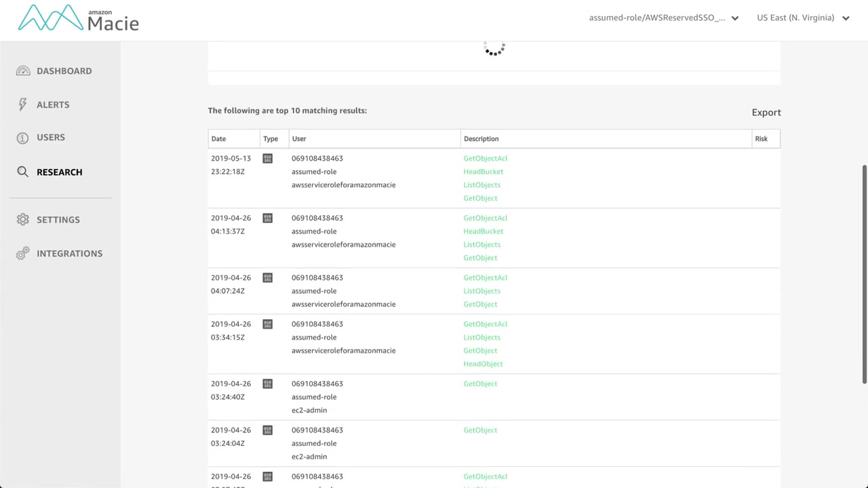The height and width of the screenshot is (488, 868).
Task: Click type icon for 2019-05-13 result
Action: click(267, 159)
